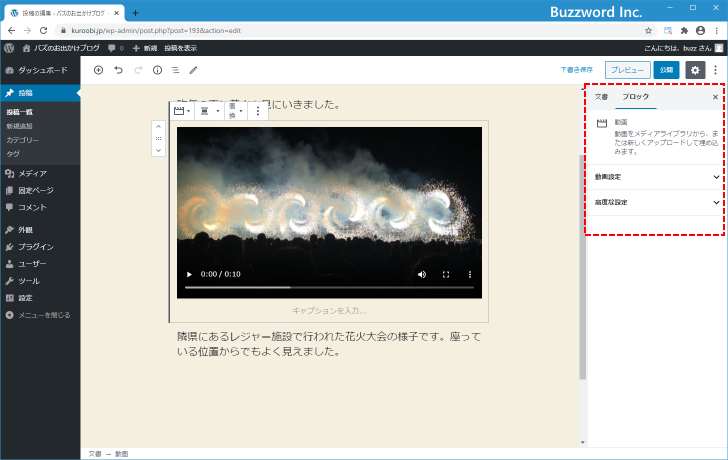Click the プレビュー button
Screen dimensions: 728x460
tap(627, 70)
